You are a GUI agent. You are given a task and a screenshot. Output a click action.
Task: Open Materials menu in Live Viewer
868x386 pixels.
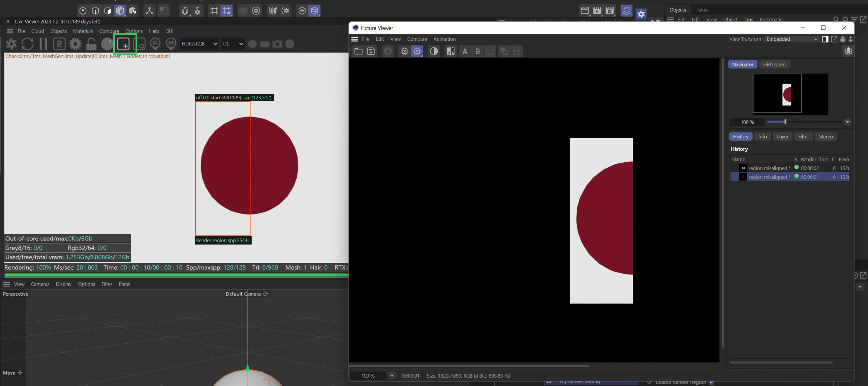tap(83, 31)
